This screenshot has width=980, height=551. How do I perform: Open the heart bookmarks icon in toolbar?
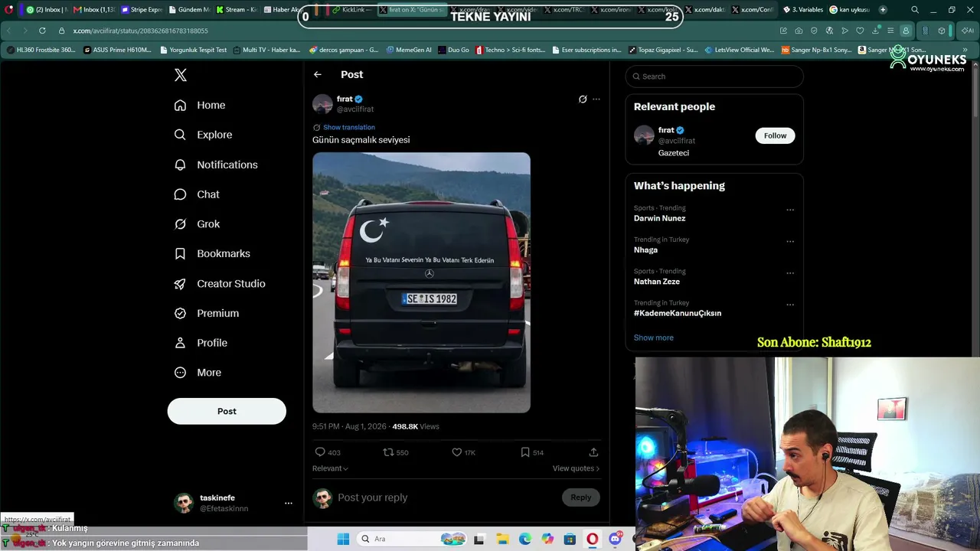pyautogui.click(x=860, y=31)
